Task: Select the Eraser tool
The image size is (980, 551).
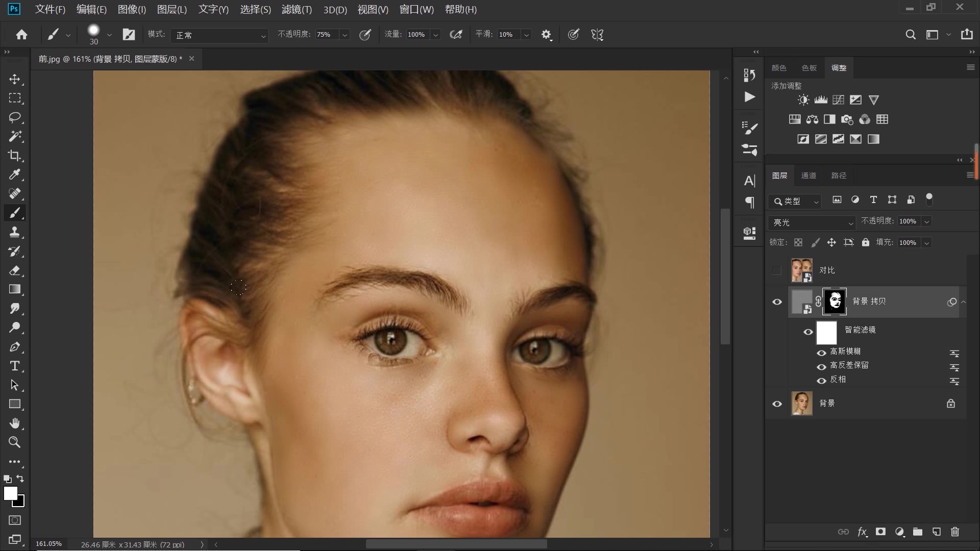Action: tap(14, 270)
